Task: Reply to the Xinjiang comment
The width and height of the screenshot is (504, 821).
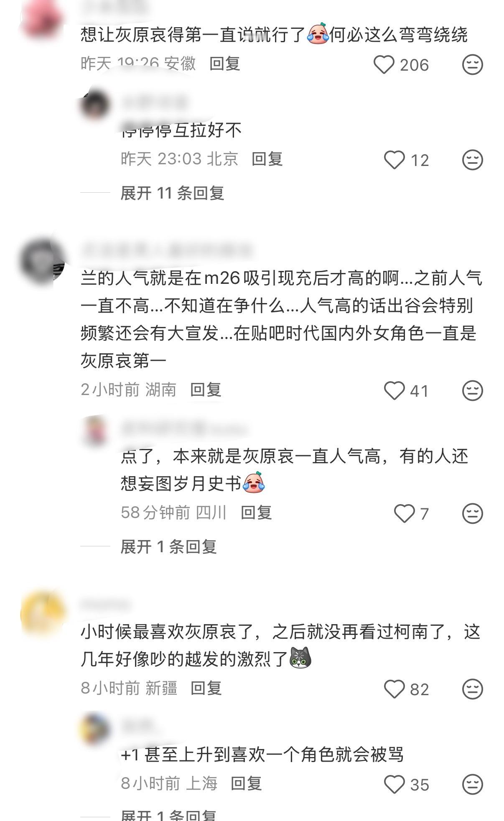Action: point(206,688)
